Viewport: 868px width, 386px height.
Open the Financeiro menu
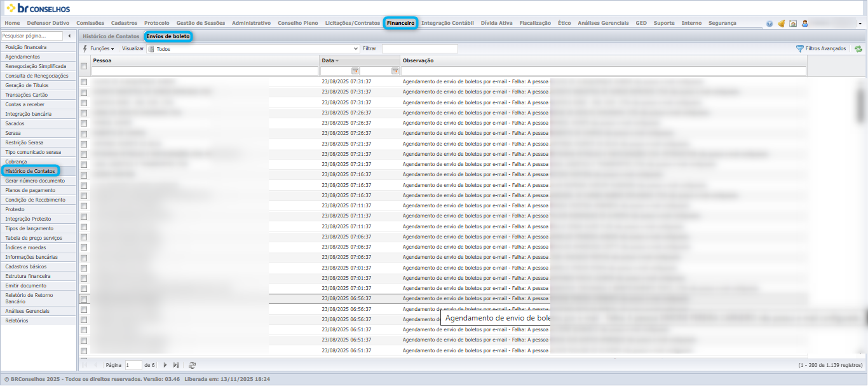click(400, 23)
